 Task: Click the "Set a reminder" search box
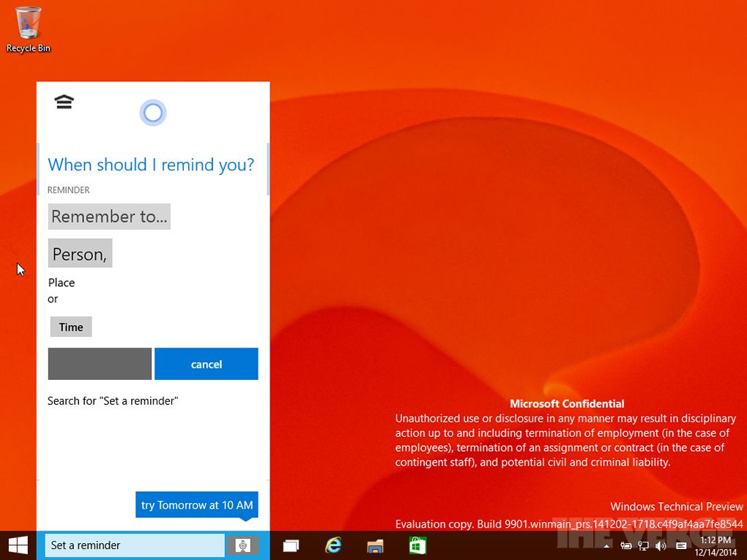coord(135,545)
